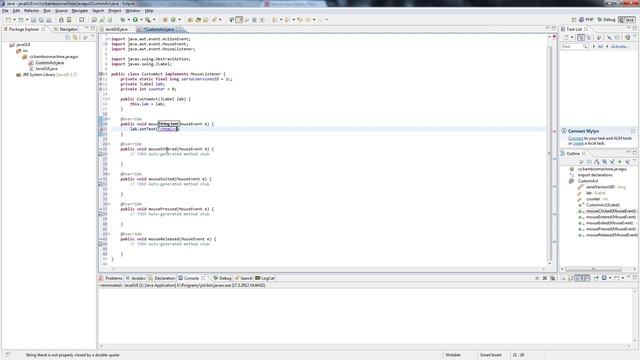Click Synchronize icon in Task List toolbar
Screen dimensions: 640x360
627,37
